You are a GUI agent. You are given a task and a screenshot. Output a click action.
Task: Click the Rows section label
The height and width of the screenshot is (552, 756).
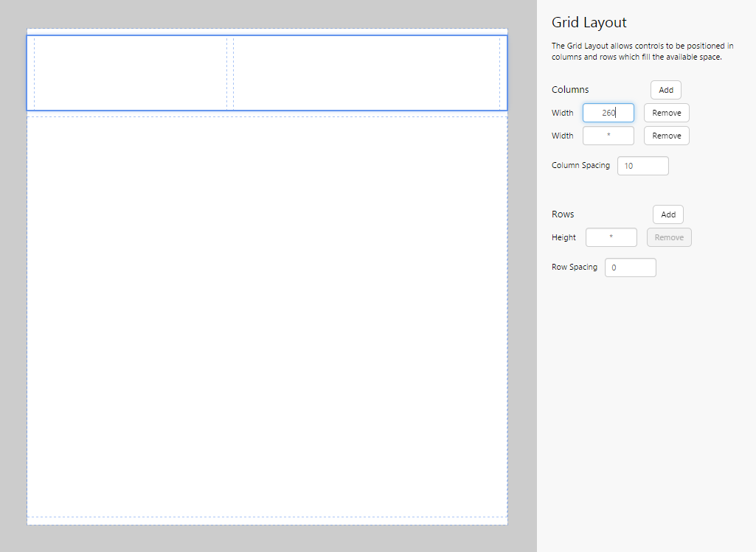point(562,214)
